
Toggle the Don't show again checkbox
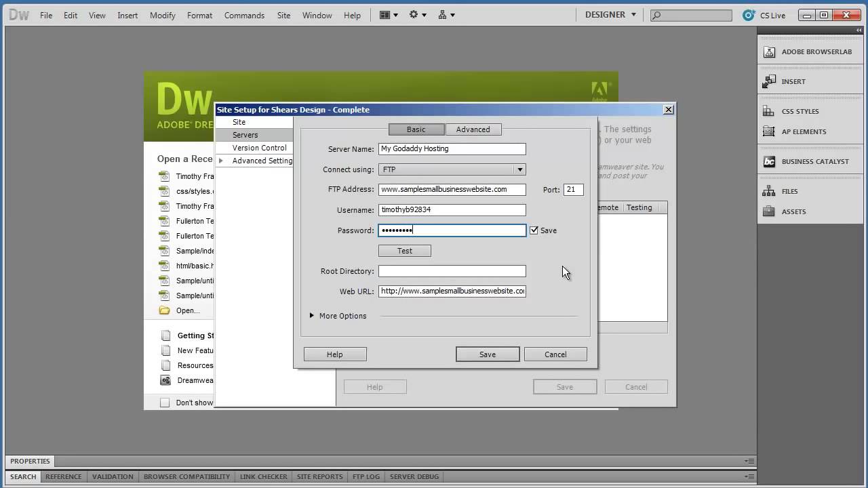(165, 403)
